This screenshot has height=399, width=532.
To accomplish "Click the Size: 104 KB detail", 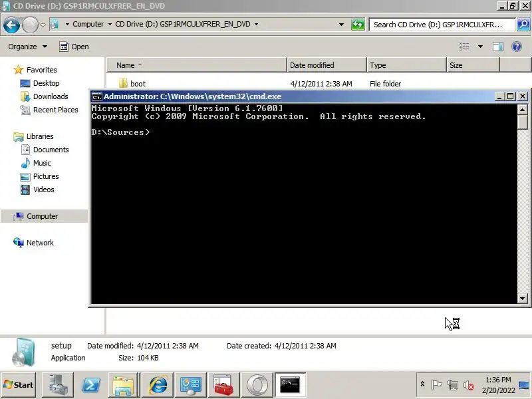I will tap(138, 358).
